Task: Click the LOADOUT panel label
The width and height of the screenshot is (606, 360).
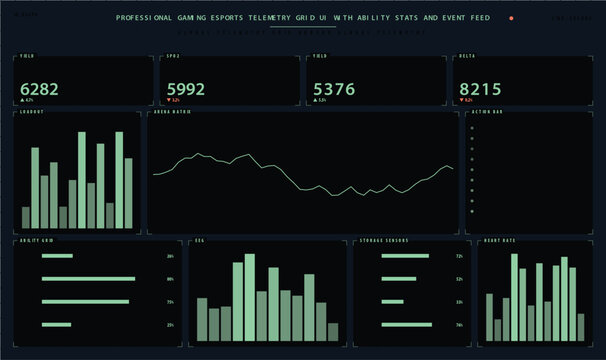Action: pyautogui.click(x=32, y=112)
